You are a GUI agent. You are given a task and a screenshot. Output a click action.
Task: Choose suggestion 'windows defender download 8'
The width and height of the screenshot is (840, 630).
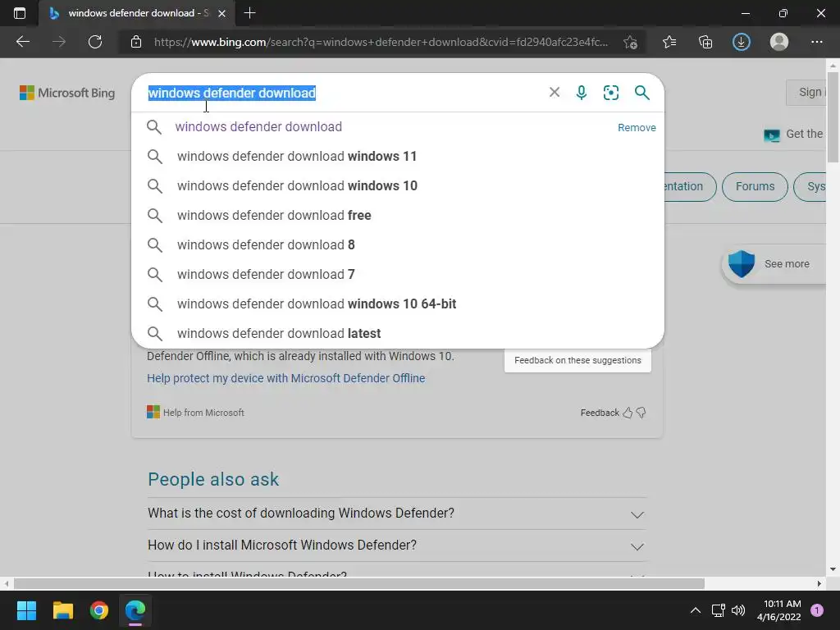pos(398,244)
